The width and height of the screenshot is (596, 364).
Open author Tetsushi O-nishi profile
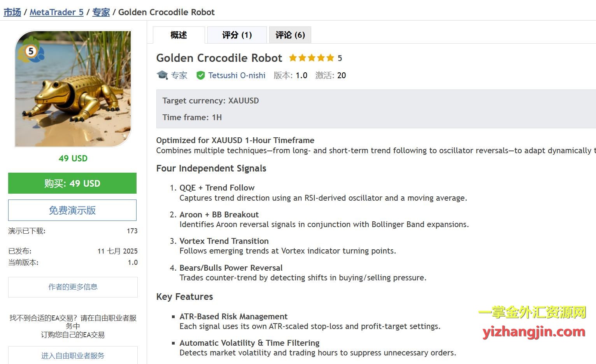point(237,75)
